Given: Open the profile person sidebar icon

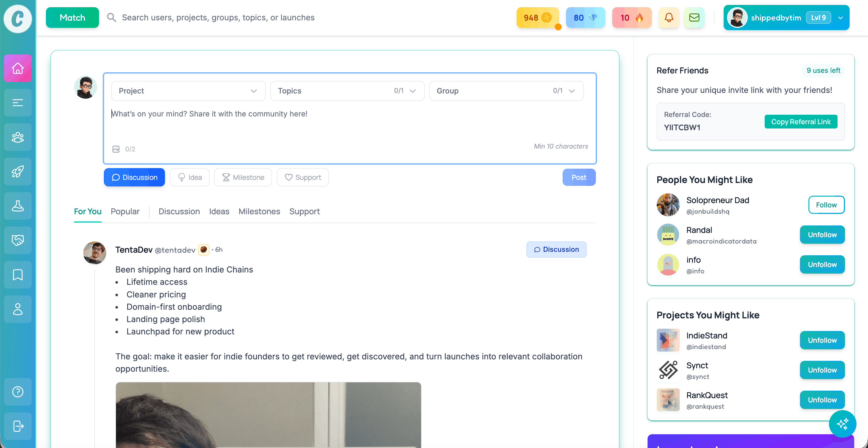Looking at the screenshot, I should pos(18,309).
